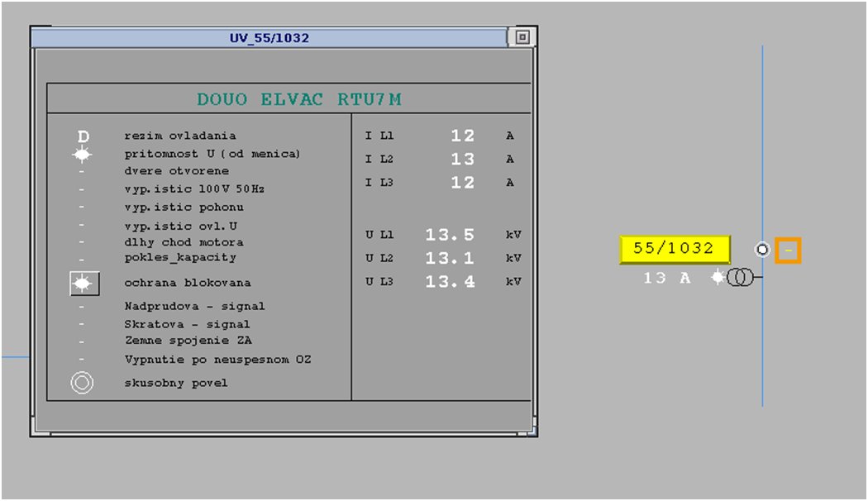
Task: Click the yellow 55/1032 station label
Action: click(675, 249)
